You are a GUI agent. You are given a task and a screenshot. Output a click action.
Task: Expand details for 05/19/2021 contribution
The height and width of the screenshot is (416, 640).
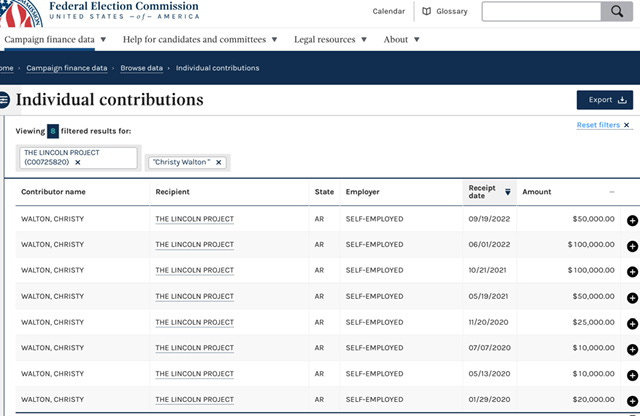[632, 298]
